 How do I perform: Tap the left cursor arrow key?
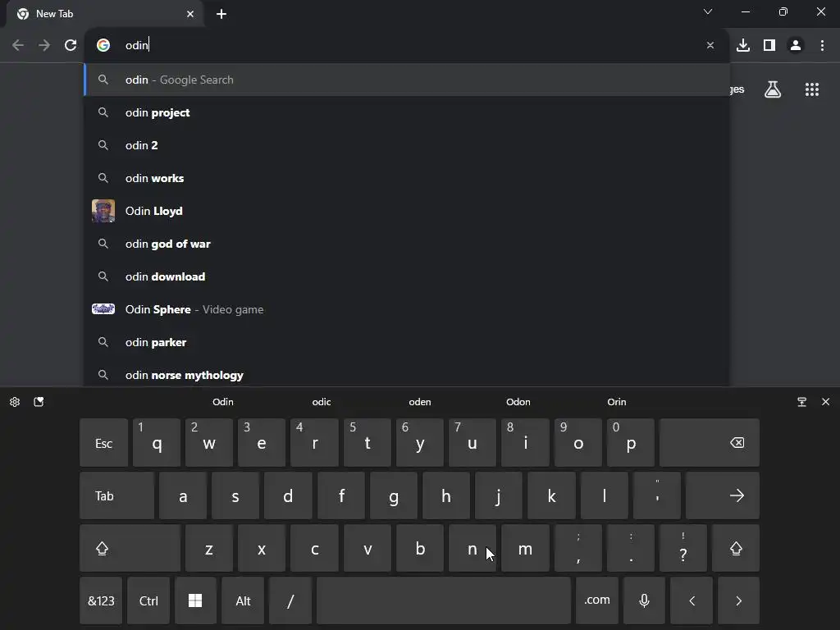692,600
